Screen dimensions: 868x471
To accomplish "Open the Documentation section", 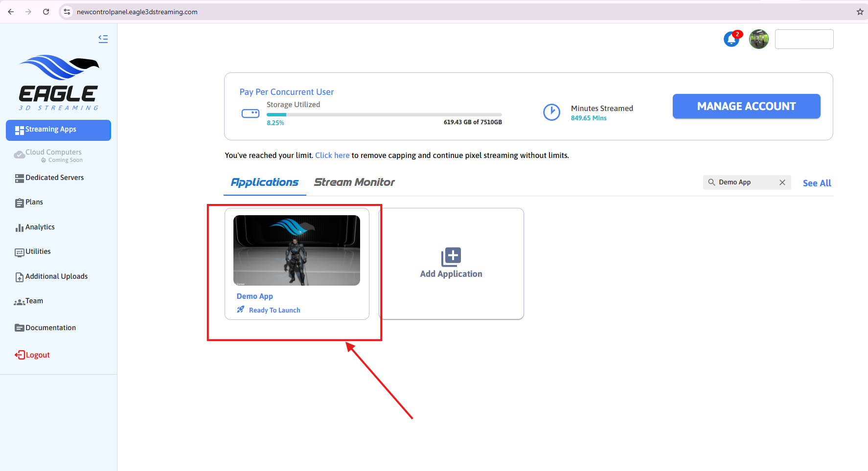I will tap(20, 328).
